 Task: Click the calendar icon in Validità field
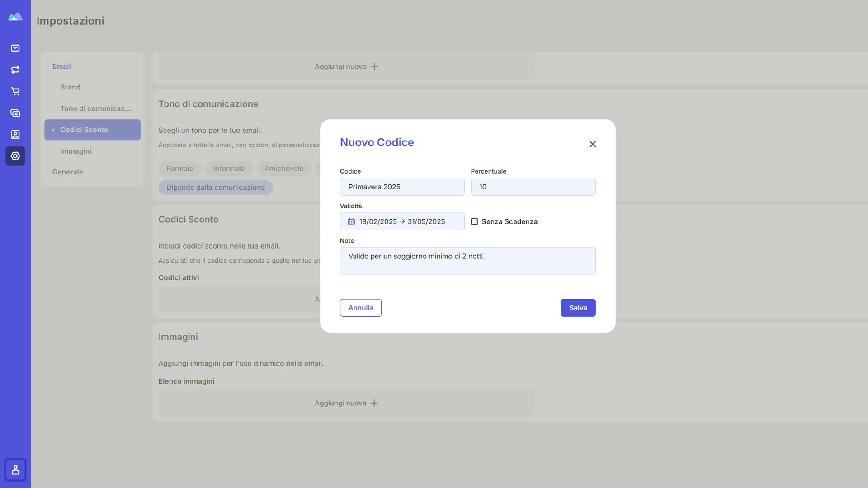pos(351,221)
